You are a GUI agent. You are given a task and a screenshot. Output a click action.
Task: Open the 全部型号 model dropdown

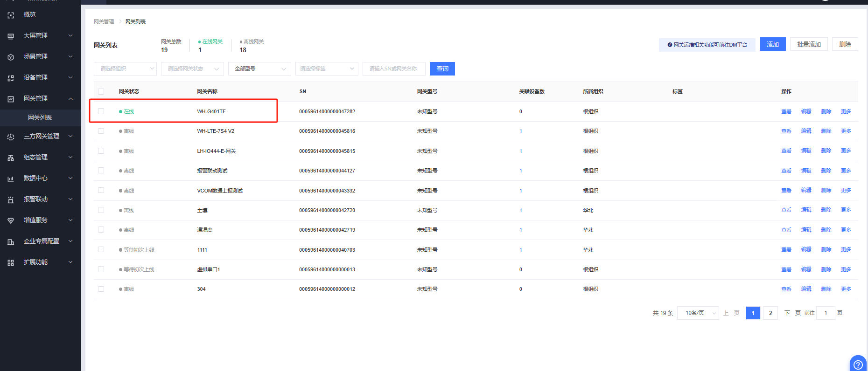click(259, 69)
